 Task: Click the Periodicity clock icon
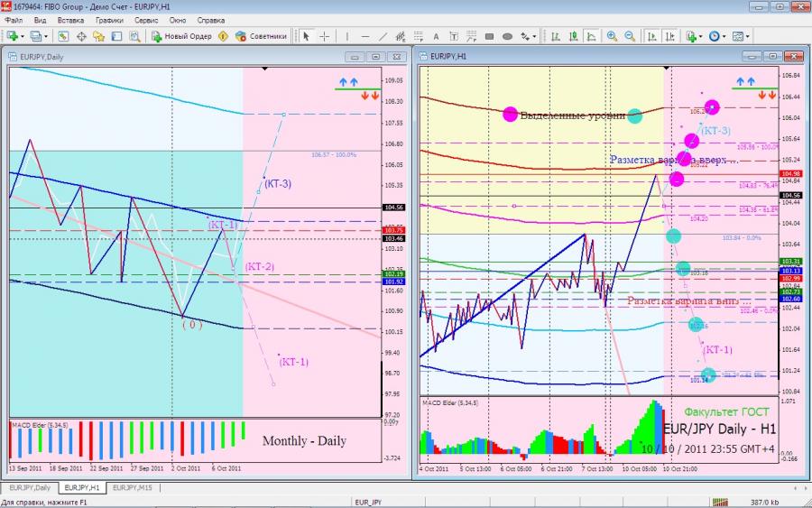tap(715, 36)
